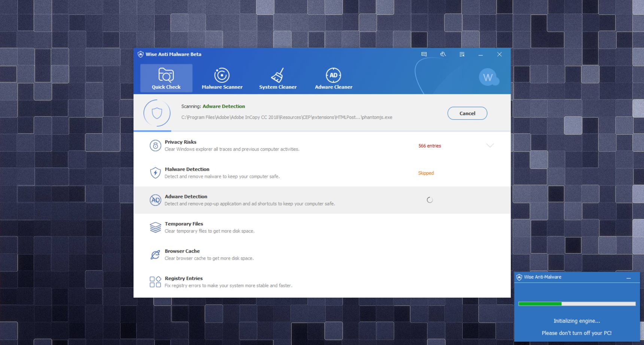Select the Adware Detection row title
644x345 pixels.
click(186, 196)
